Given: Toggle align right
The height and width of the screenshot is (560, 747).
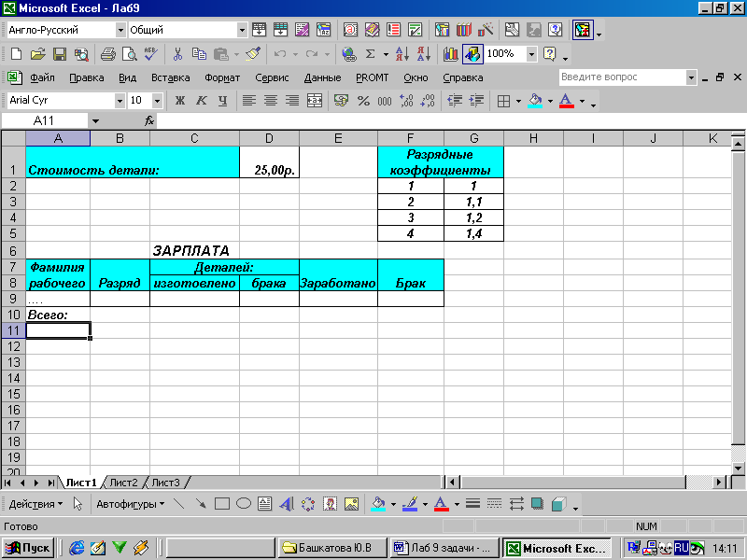Looking at the screenshot, I should pos(292,101).
